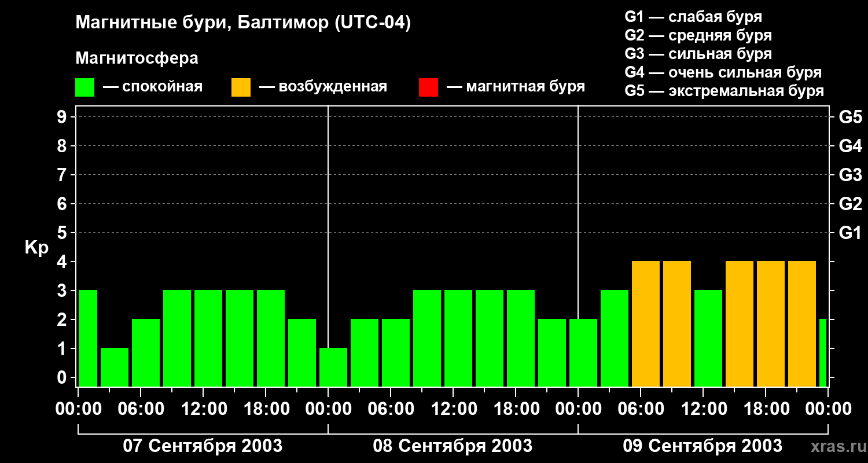The image size is (868, 463).
Task: Click the '9' value on Kp axis
Action: click(62, 117)
